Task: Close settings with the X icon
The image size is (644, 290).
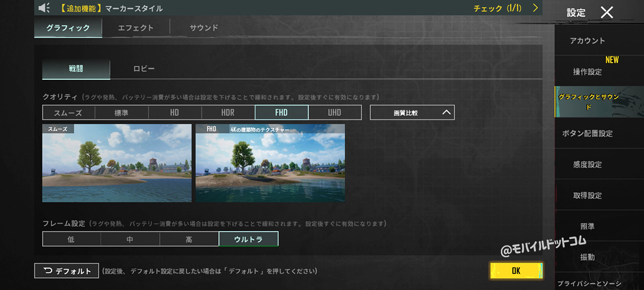Action: click(x=607, y=12)
